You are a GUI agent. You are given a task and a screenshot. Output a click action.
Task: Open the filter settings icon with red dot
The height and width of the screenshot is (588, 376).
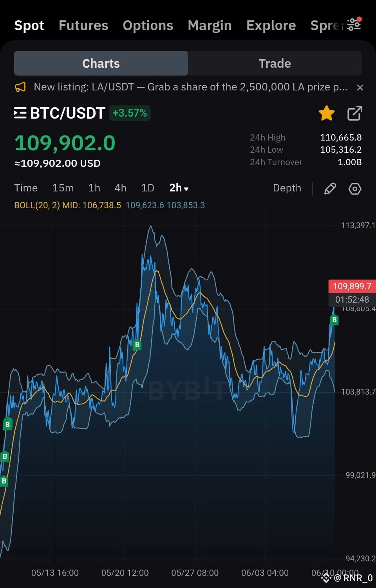[354, 24]
